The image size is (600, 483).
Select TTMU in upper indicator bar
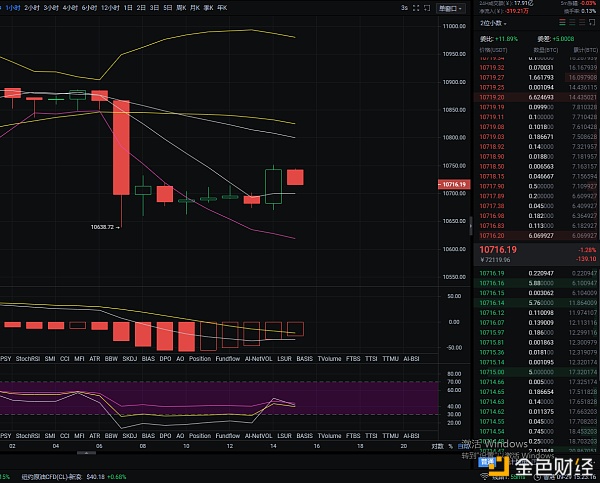pos(390,359)
